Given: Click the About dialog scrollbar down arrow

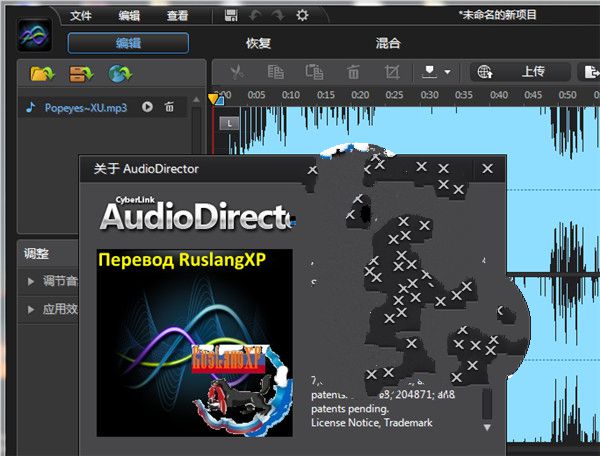Looking at the screenshot, I should coord(487,427).
